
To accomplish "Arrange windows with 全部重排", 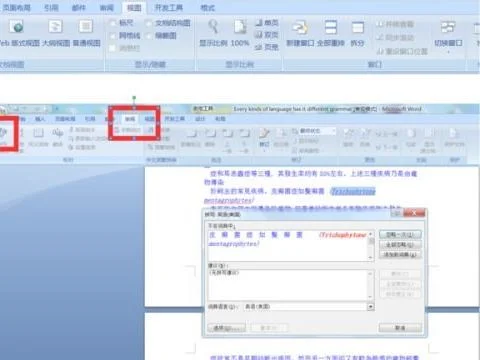I will [331, 33].
